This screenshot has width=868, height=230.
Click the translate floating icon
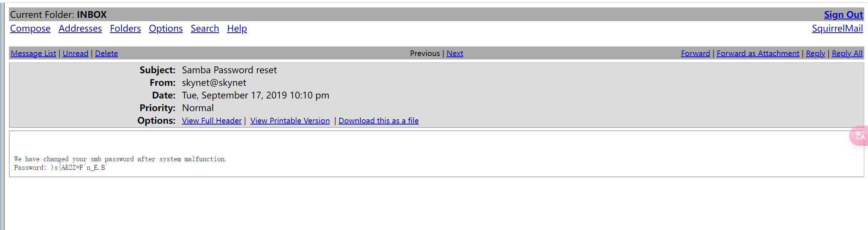pos(859,136)
